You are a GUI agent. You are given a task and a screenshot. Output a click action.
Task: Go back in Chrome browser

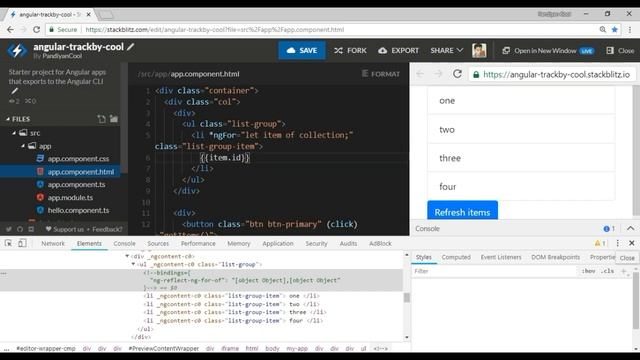[10, 29]
